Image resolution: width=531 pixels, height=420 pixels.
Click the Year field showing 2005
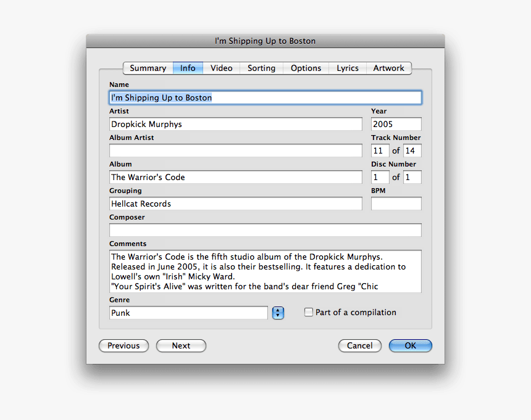pos(396,124)
